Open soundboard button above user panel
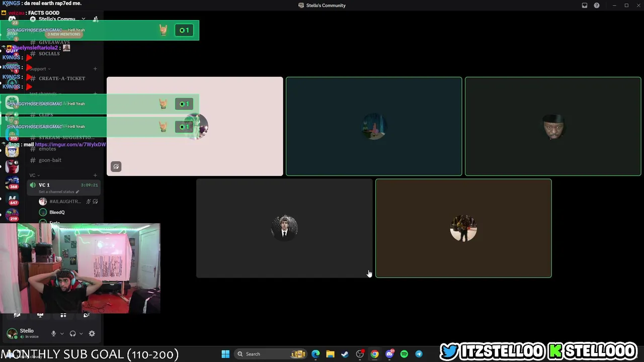This screenshot has width=644, height=362. click(87, 315)
